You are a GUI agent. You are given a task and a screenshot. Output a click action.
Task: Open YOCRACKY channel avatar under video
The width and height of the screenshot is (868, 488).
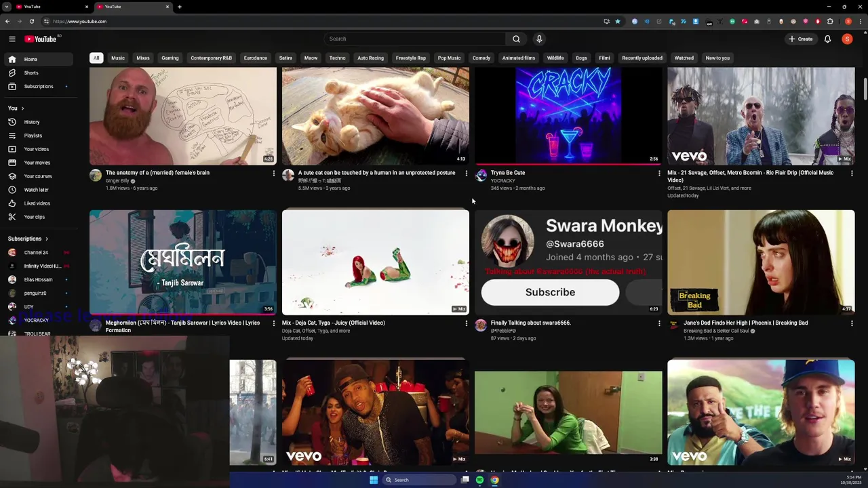point(481,176)
